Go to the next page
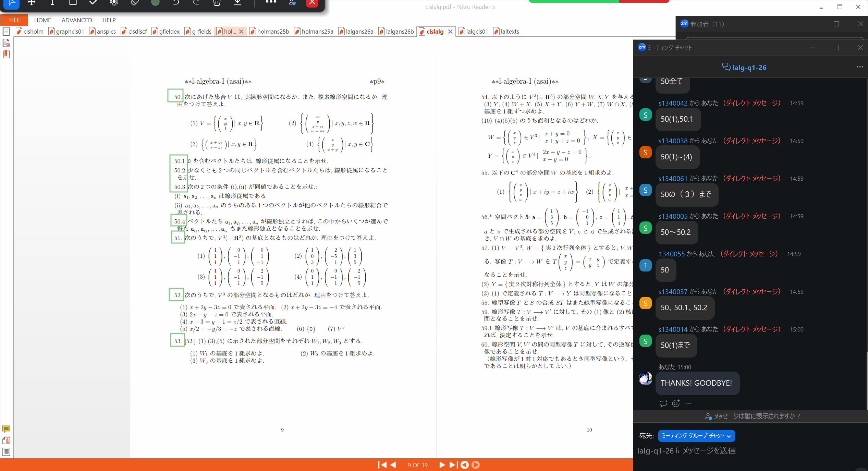Image resolution: width=868 pixels, height=471 pixels. click(x=442, y=465)
